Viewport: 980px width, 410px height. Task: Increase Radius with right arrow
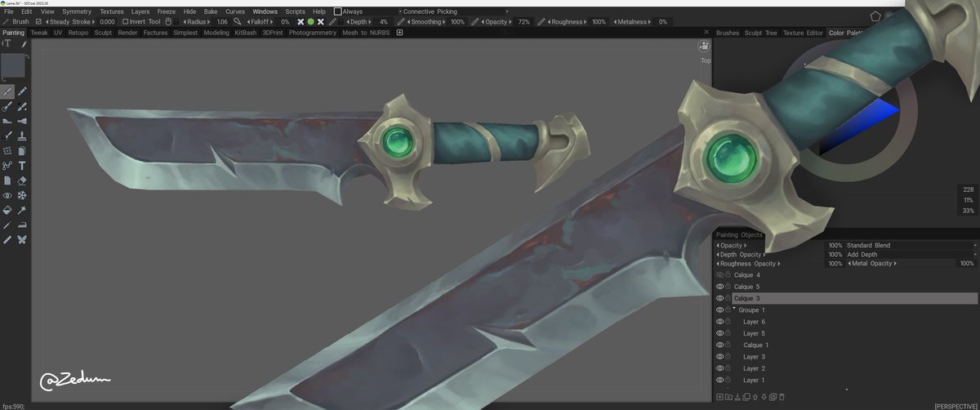[208, 22]
